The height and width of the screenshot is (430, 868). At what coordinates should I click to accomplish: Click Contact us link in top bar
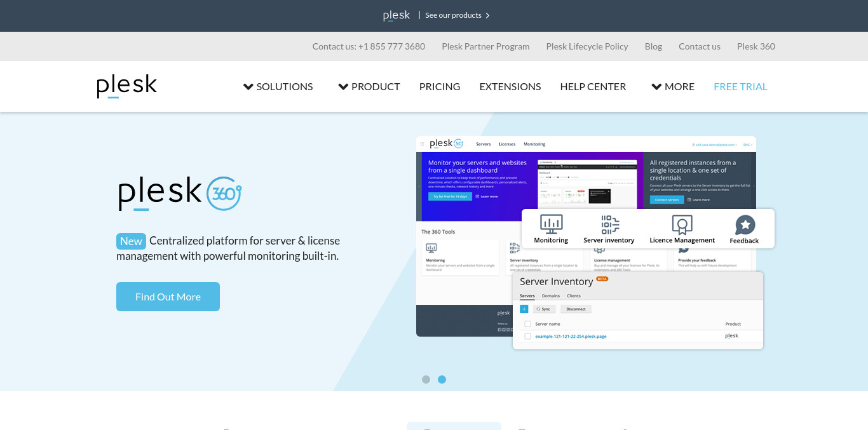(700, 46)
